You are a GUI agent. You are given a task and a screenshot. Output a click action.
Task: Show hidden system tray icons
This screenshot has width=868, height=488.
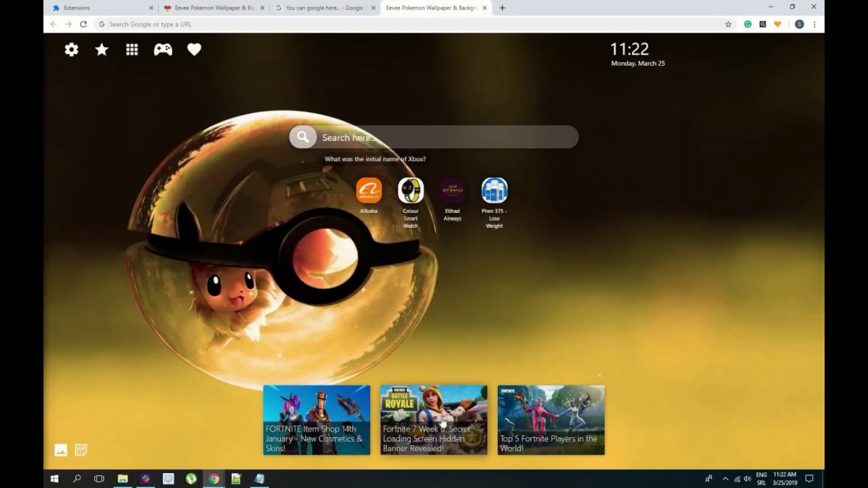725,479
